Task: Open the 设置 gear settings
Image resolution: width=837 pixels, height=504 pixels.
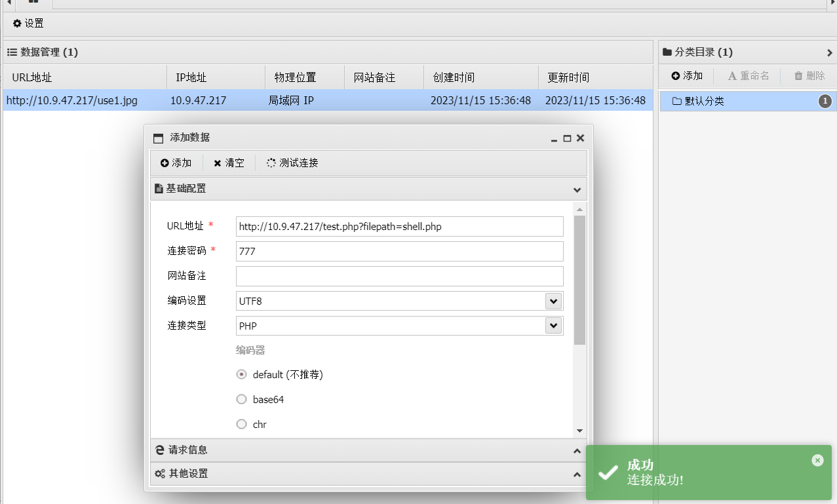Action: [28, 24]
